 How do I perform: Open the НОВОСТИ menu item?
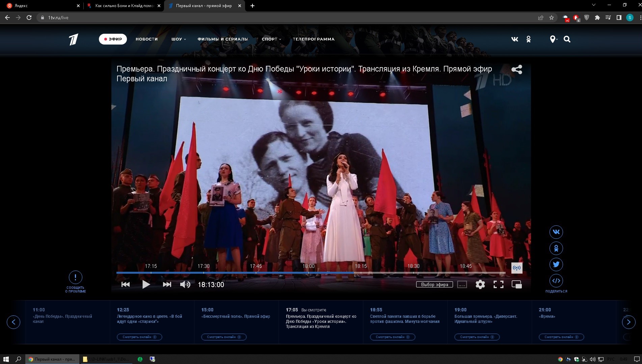point(146,39)
